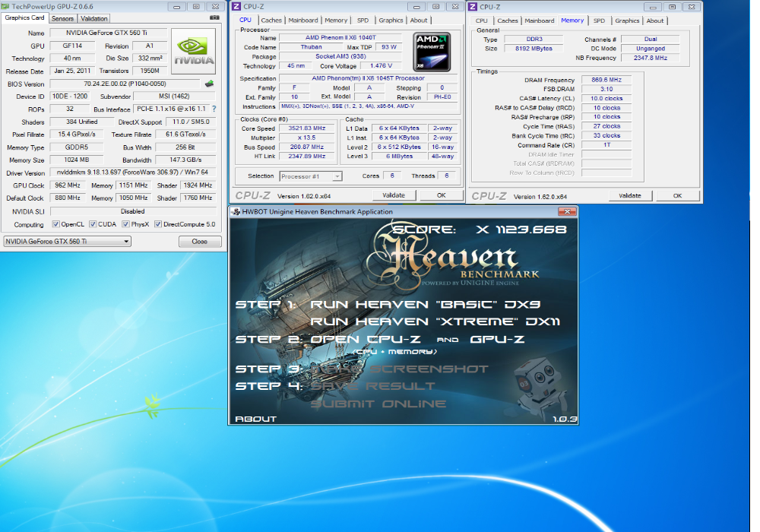Open CPU tab in the second CPU-Z window
Screen dimensions: 760x532
point(482,21)
